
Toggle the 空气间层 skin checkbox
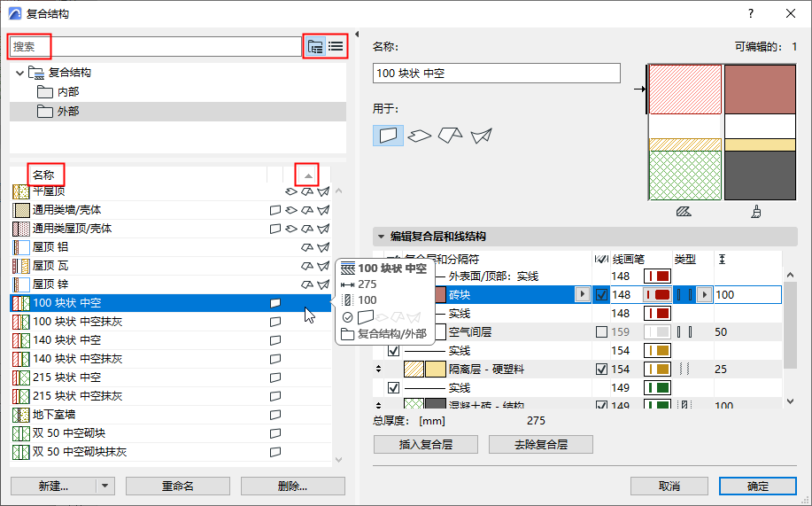(x=601, y=331)
